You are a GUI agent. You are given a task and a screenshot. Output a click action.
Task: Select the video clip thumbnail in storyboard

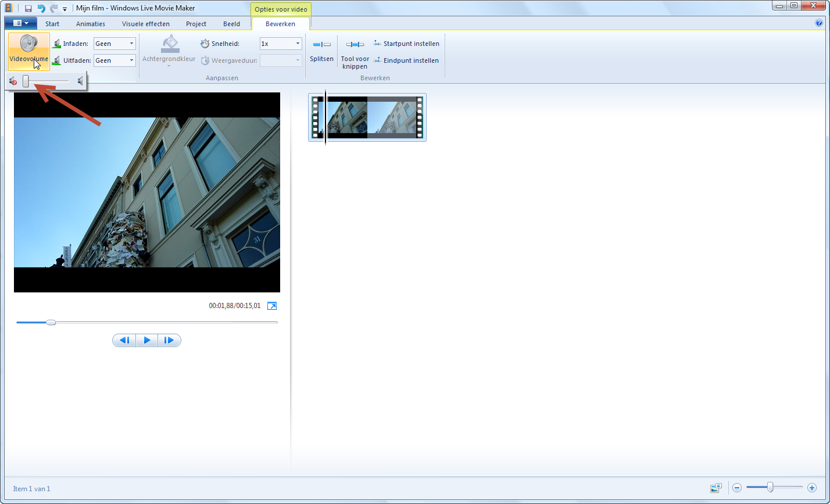click(367, 117)
